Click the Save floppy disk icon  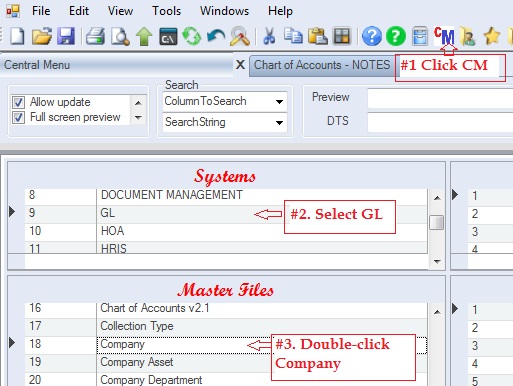click(66, 36)
